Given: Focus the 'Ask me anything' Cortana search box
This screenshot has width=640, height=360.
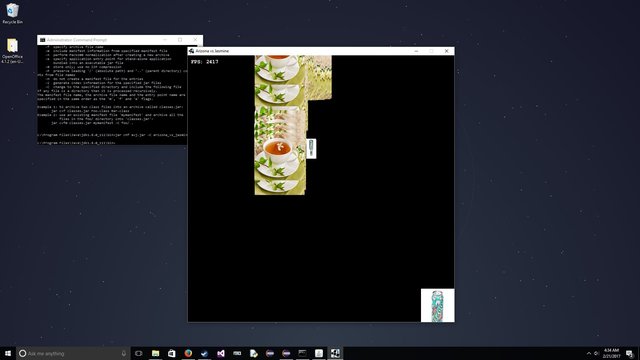Looking at the screenshot, I should (x=73, y=353).
